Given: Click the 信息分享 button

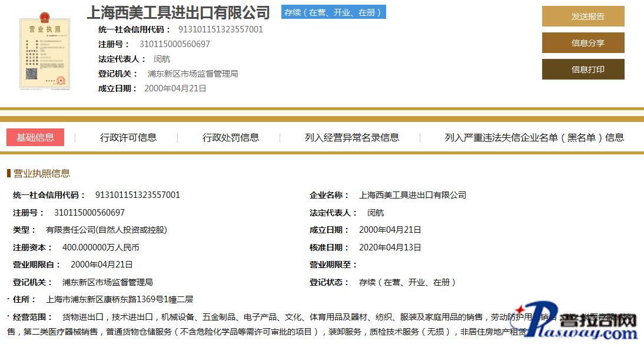Looking at the screenshot, I should 583,43.
